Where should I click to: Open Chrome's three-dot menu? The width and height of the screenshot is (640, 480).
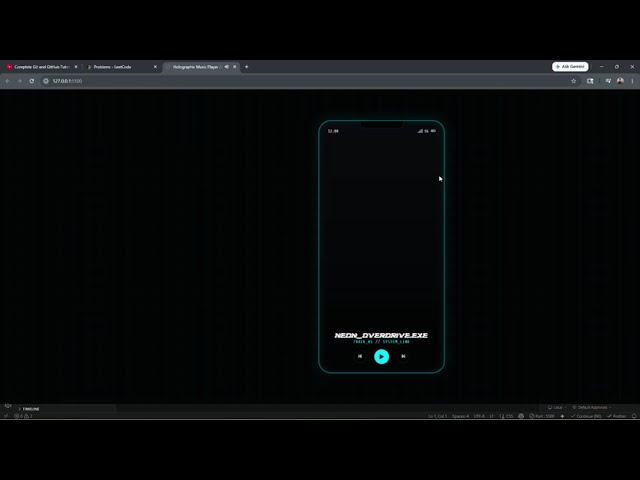(632, 81)
